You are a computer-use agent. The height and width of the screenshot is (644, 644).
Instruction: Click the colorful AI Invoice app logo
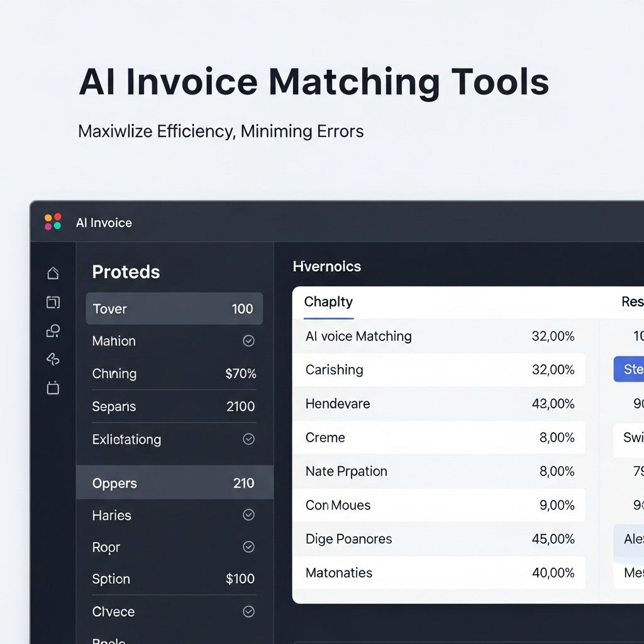click(x=53, y=222)
